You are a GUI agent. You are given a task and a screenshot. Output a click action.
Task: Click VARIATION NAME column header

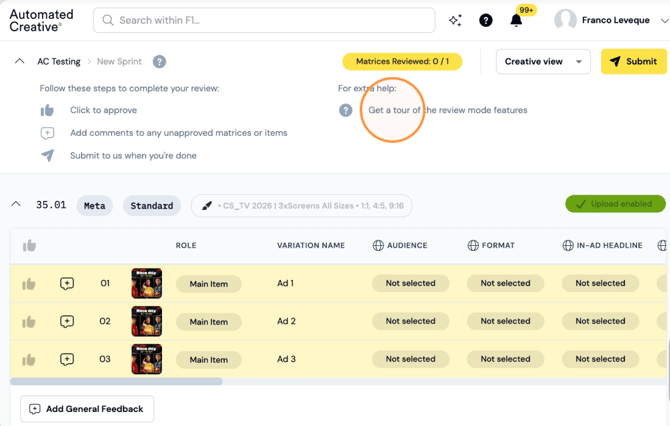(x=311, y=245)
